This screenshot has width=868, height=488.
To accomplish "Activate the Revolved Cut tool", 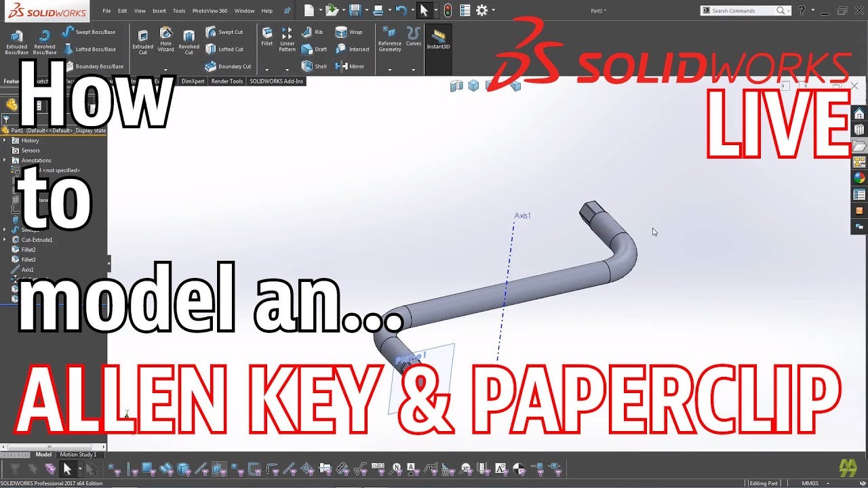I will click(189, 41).
